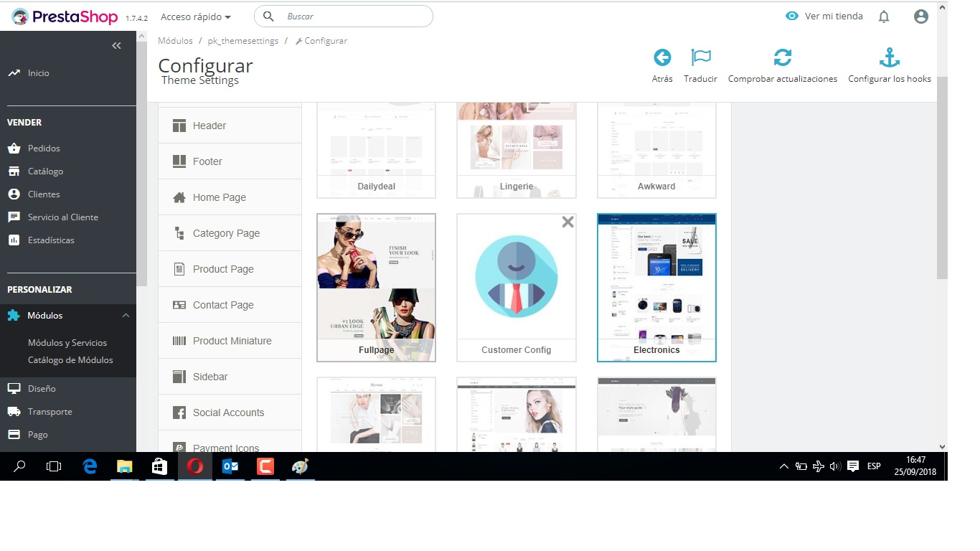Click the Pedidos basket icon
980x551 pixels.
(14, 149)
